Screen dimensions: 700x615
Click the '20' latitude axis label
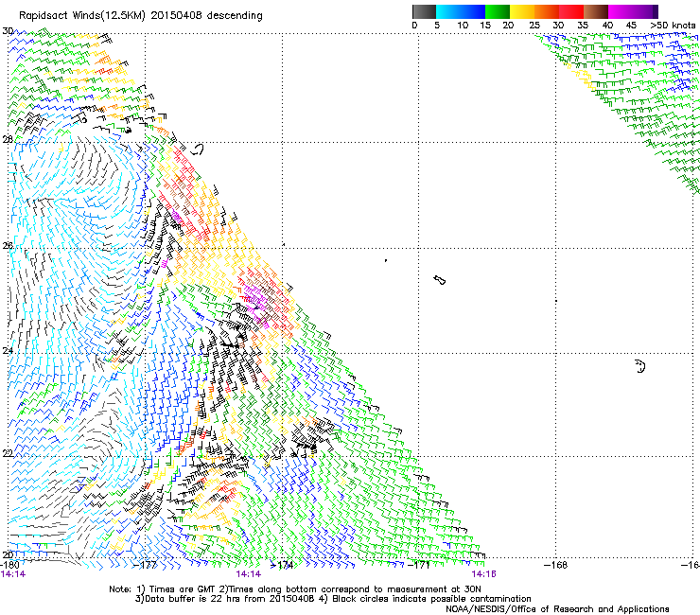[8, 555]
